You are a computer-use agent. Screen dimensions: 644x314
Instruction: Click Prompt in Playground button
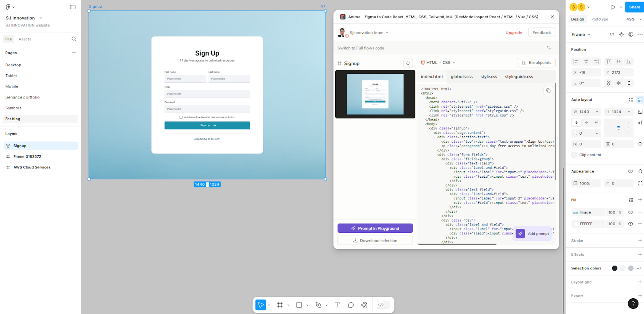click(x=375, y=228)
